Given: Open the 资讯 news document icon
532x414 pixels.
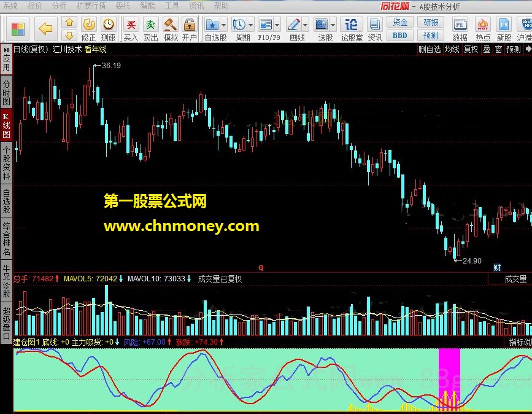Looking at the screenshot, I should 374,29.
